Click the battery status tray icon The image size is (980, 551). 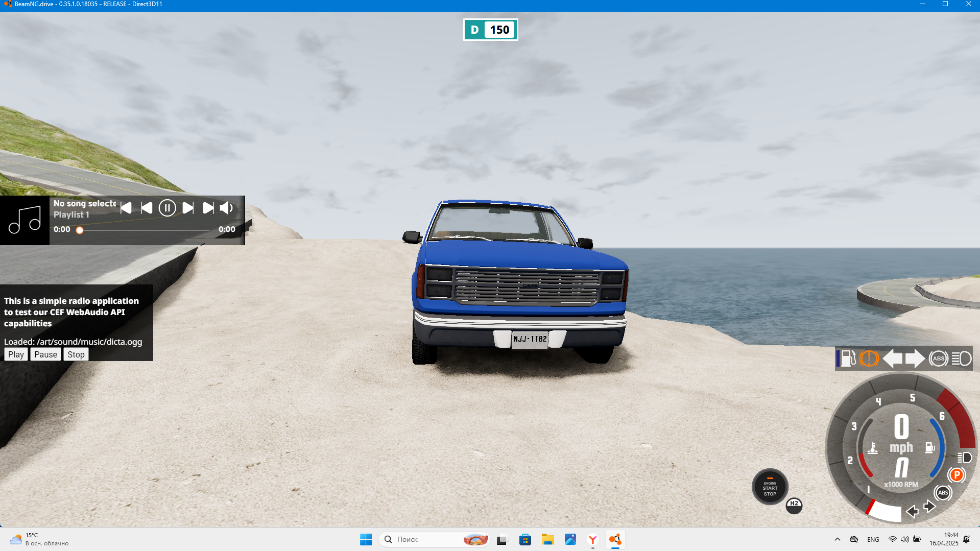click(x=917, y=539)
